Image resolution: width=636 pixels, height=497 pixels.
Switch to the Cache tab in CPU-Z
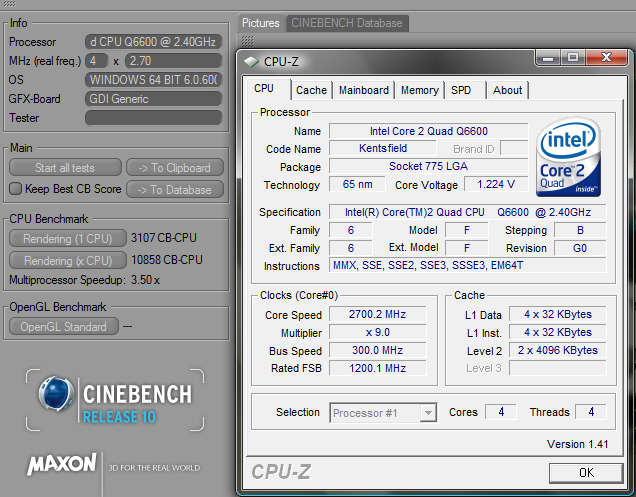[x=311, y=90]
